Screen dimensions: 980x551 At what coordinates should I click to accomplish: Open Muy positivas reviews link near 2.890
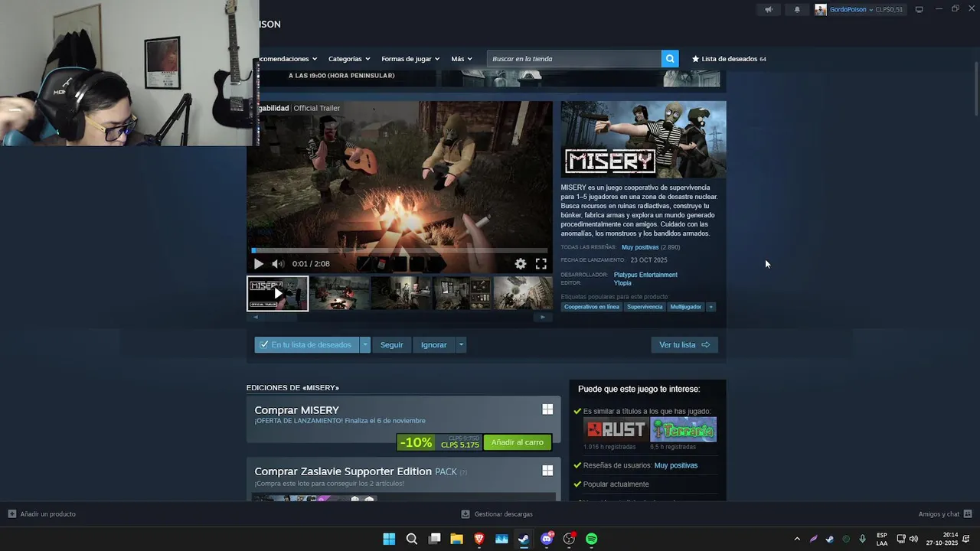(x=640, y=247)
